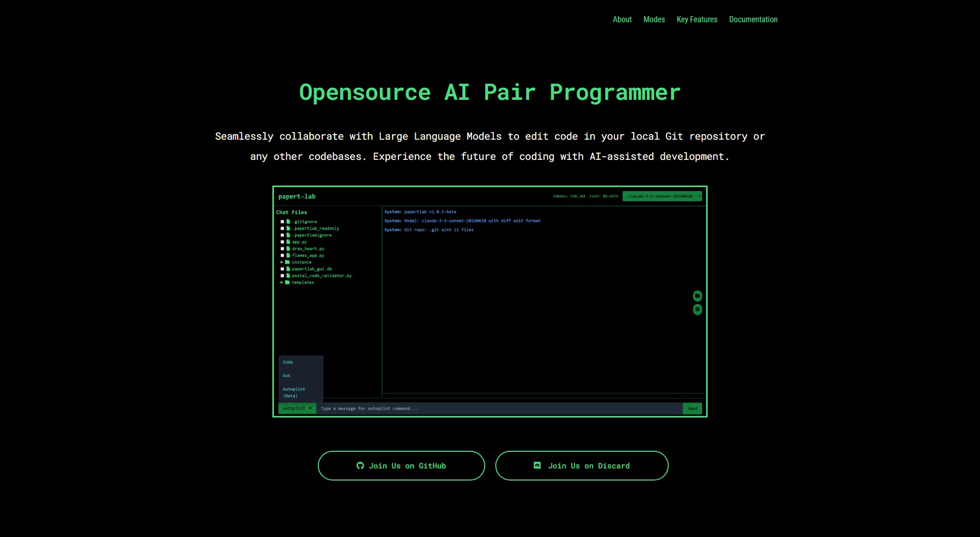The width and height of the screenshot is (980, 537).
Task: Open the round settings gear button
Action: tap(698, 310)
